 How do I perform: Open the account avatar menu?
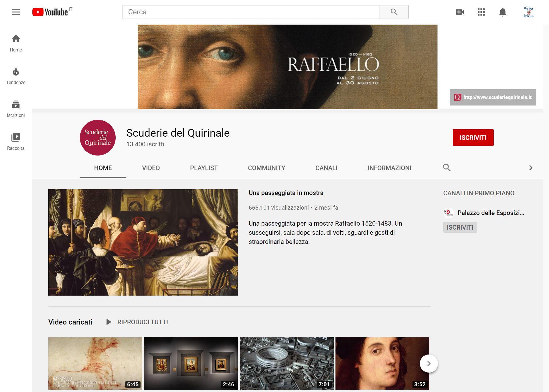tap(528, 12)
